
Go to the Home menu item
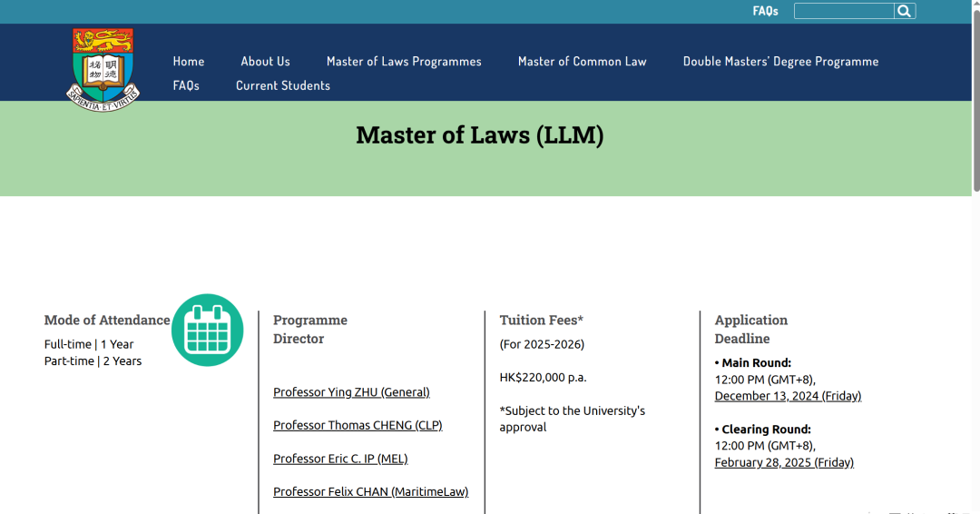tap(189, 62)
